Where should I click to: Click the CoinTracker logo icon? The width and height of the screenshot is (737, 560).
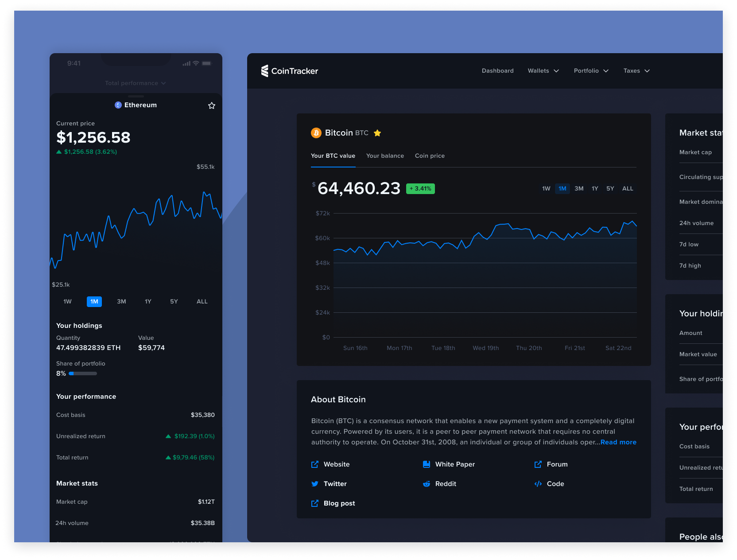point(265,71)
